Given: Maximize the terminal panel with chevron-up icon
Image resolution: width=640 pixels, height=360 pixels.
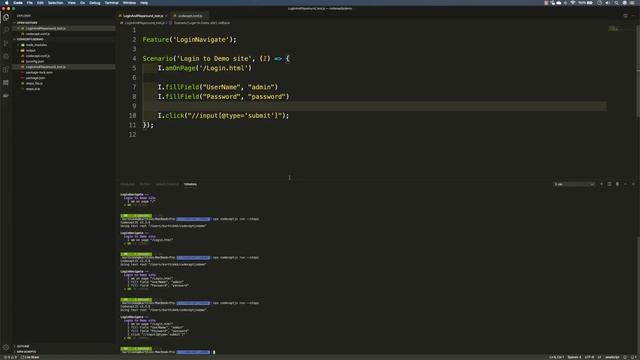Looking at the screenshot, I should 625,184.
